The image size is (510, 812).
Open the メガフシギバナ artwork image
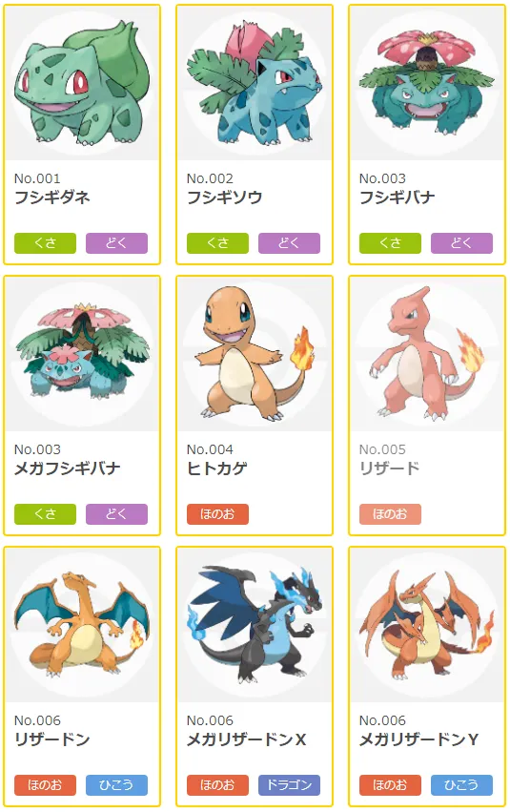(x=82, y=354)
